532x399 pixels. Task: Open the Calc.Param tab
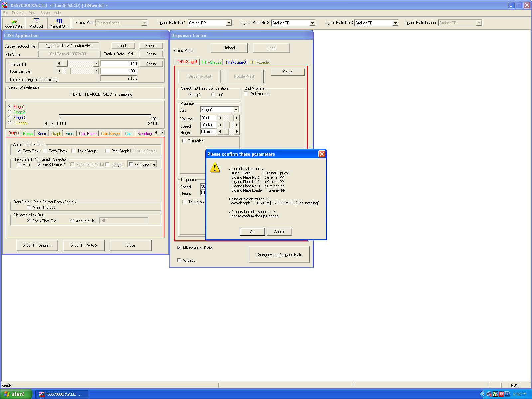point(88,134)
